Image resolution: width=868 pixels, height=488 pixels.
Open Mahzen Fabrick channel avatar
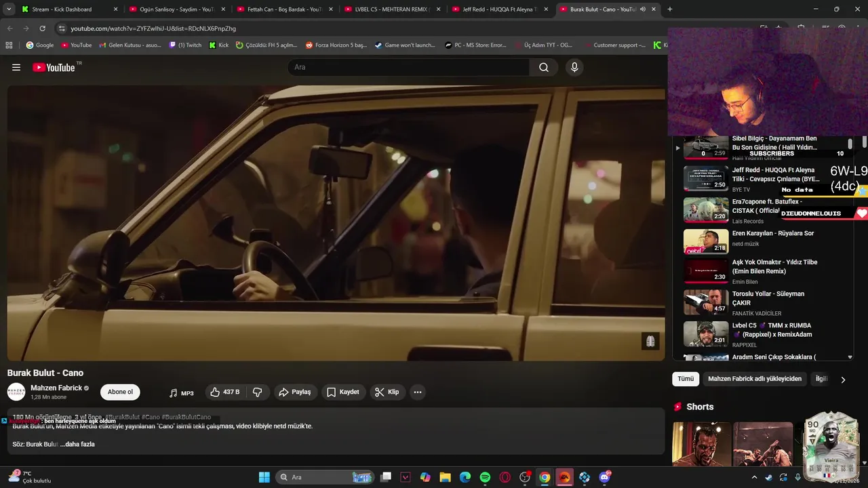[x=16, y=392]
